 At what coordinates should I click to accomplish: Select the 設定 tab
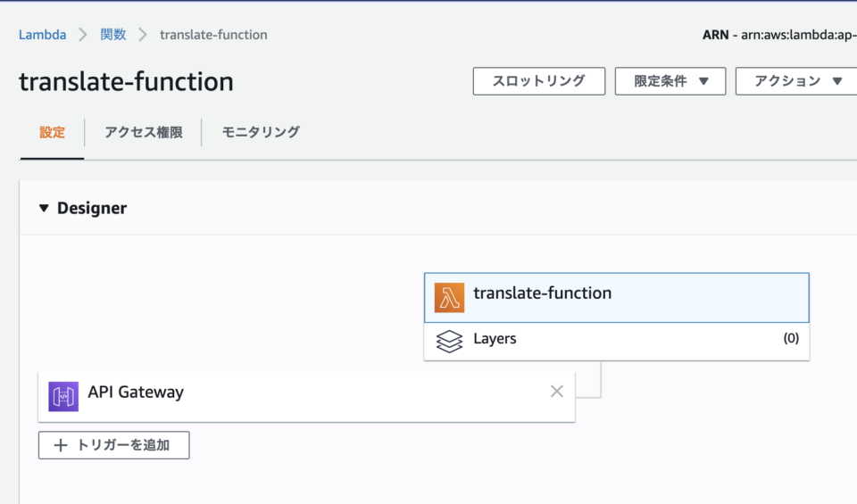pos(53,132)
